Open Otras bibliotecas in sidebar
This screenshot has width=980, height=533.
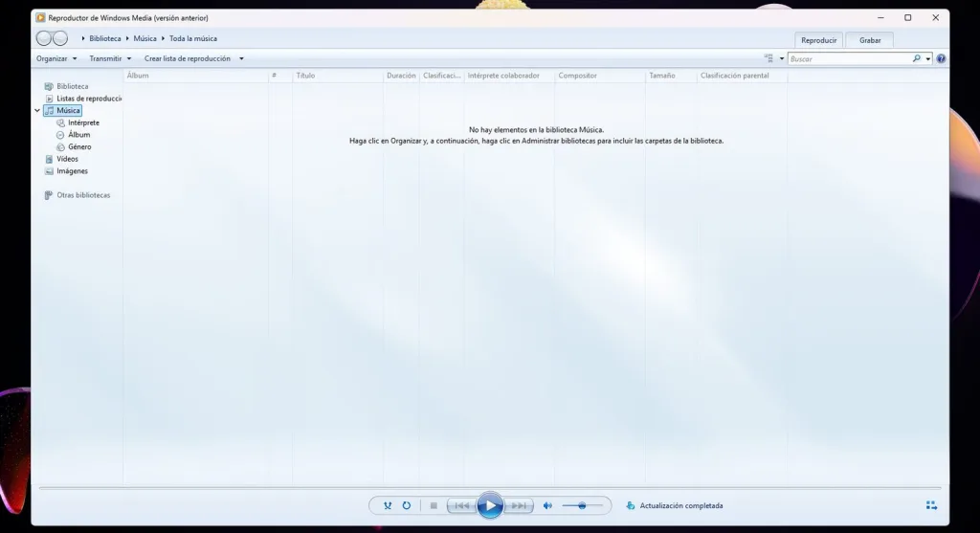coord(83,195)
